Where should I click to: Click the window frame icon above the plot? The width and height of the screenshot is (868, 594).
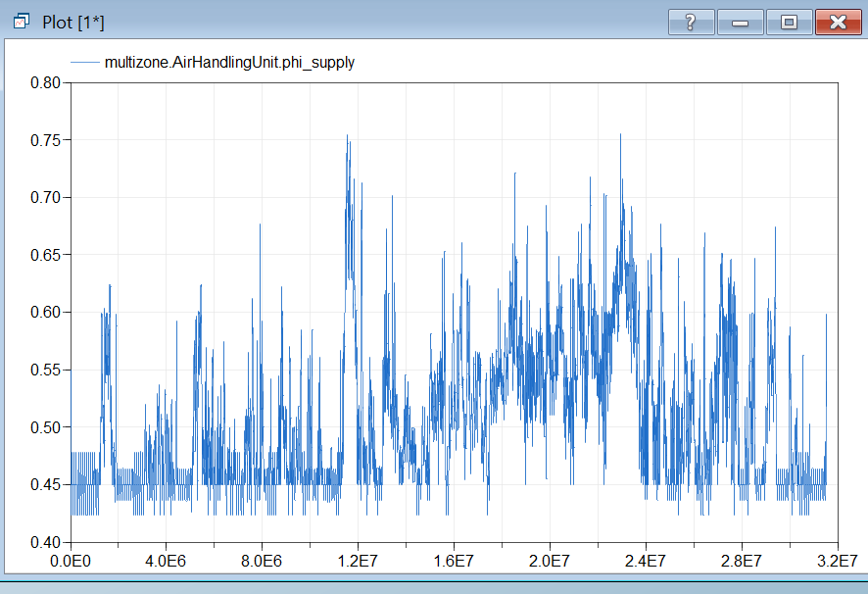coord(22,19)
